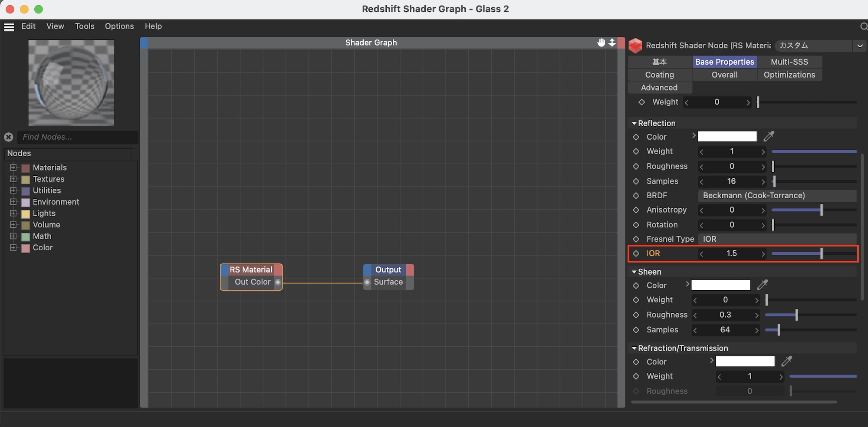Pick Refraction color with eyedropper
Viewport: 868px width, 427px height.
(786, 361)
